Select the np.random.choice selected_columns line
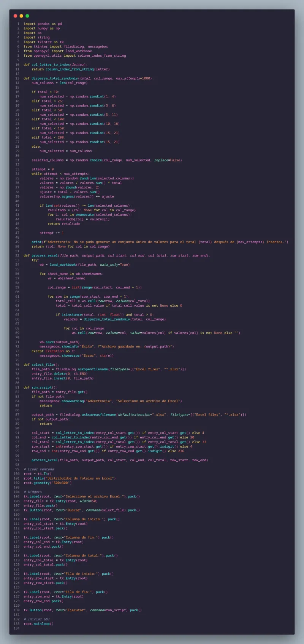The width and height of the screenshot is (304, 644). click(107, 160)
